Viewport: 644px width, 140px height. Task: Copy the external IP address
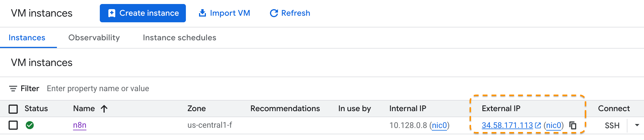pos(573,125)
